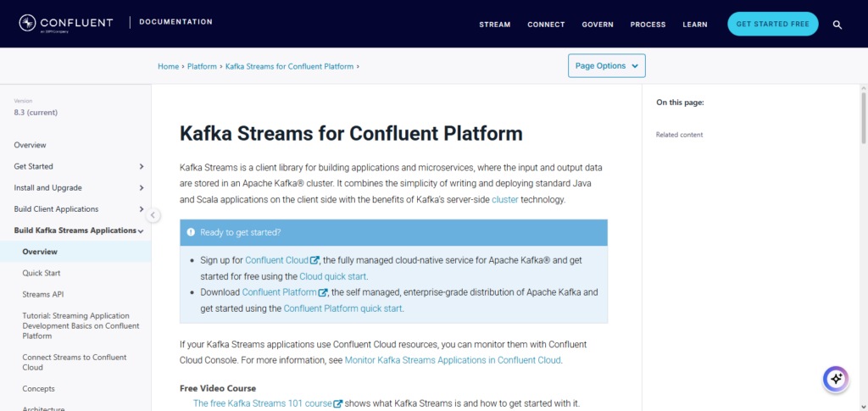Select Get Started in sidebar
Image resolution: width=868 pixels, height=411 pixels.
click(x=33, y=166)
